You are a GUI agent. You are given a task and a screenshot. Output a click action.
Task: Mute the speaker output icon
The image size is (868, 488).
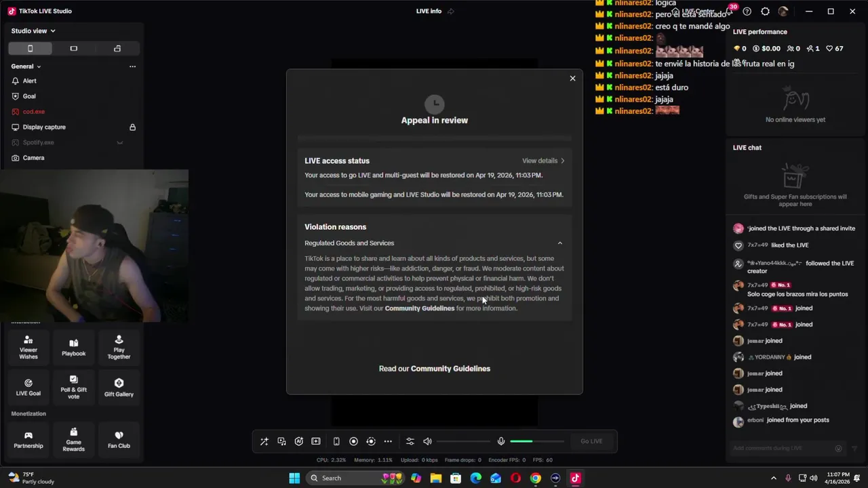(427, 441)
